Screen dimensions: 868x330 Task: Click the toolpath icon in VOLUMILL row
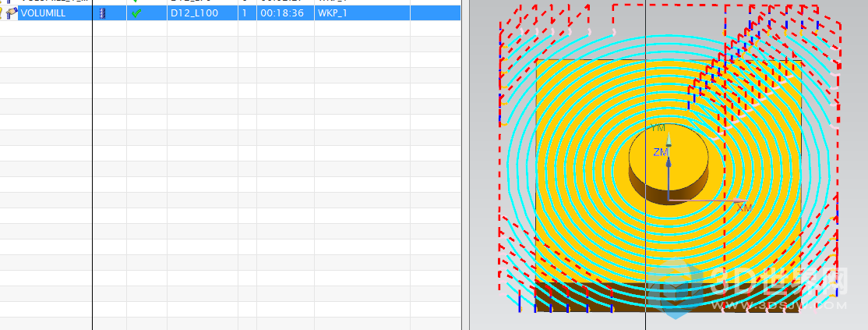[102, 12]
